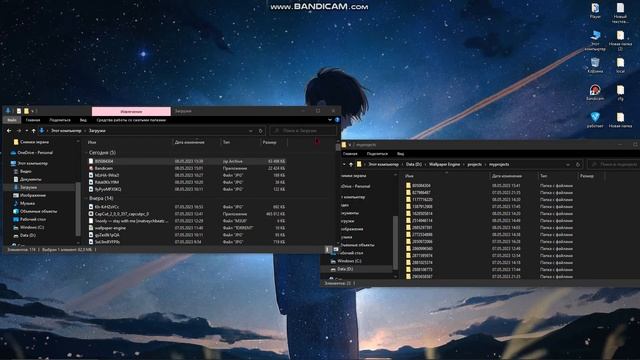Open the Главная tab in the myprojects window

click(x=350, y=154)
